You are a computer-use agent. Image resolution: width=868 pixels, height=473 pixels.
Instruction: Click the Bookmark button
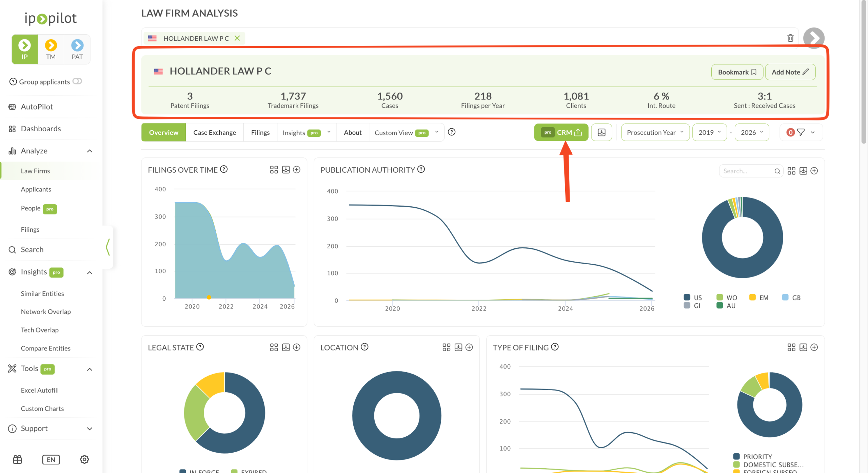[x=737, y=72]
